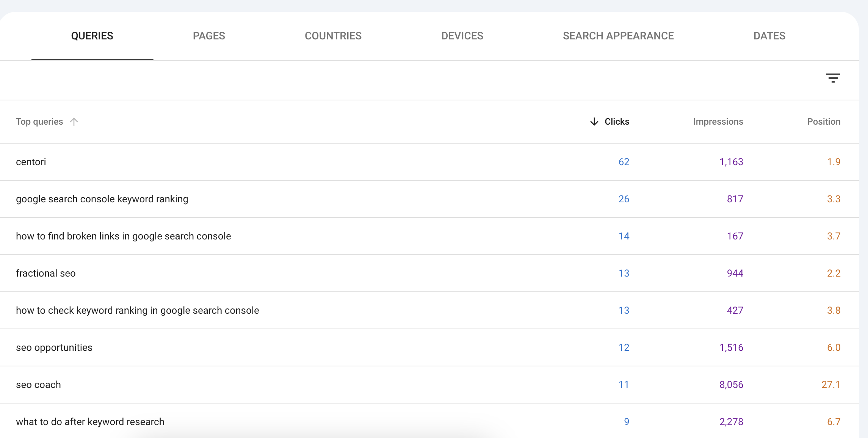The image size is (868, 438).
Task: Stay on the QUERIES tab
Action: (92, 36)
